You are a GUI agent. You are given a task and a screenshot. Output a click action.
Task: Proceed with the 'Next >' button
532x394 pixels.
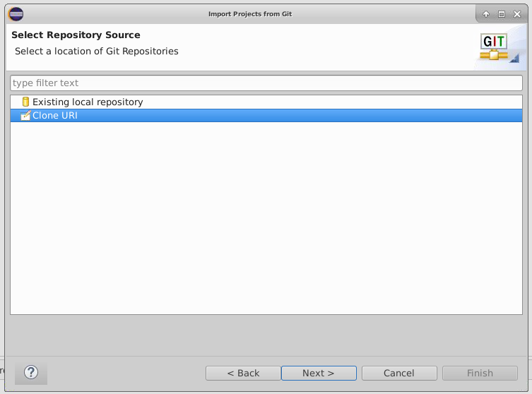click(319, 373)
